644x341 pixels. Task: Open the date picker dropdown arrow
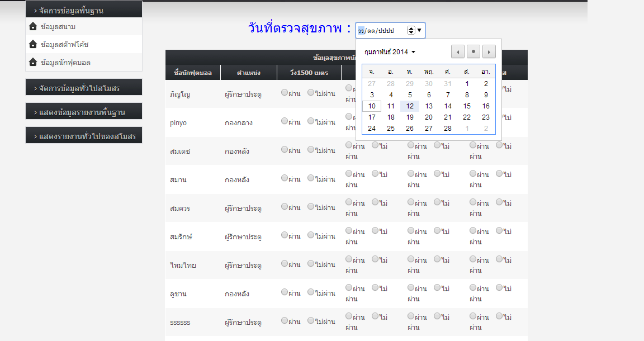pos(419,30)
